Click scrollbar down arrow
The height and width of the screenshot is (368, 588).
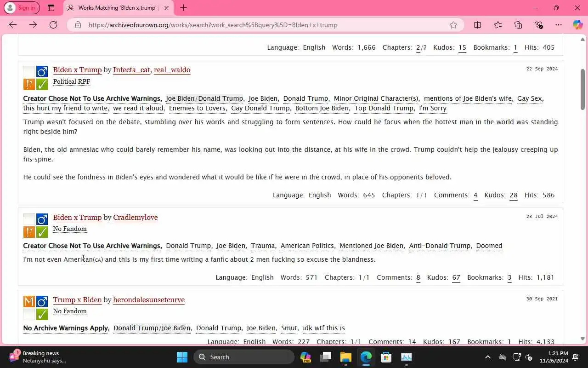583,339
